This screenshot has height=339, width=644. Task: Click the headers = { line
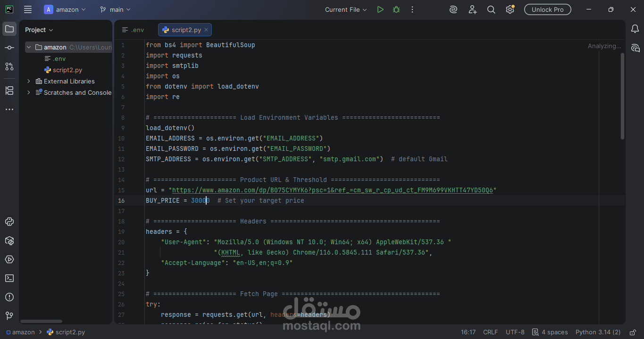[x=167, y=232]
